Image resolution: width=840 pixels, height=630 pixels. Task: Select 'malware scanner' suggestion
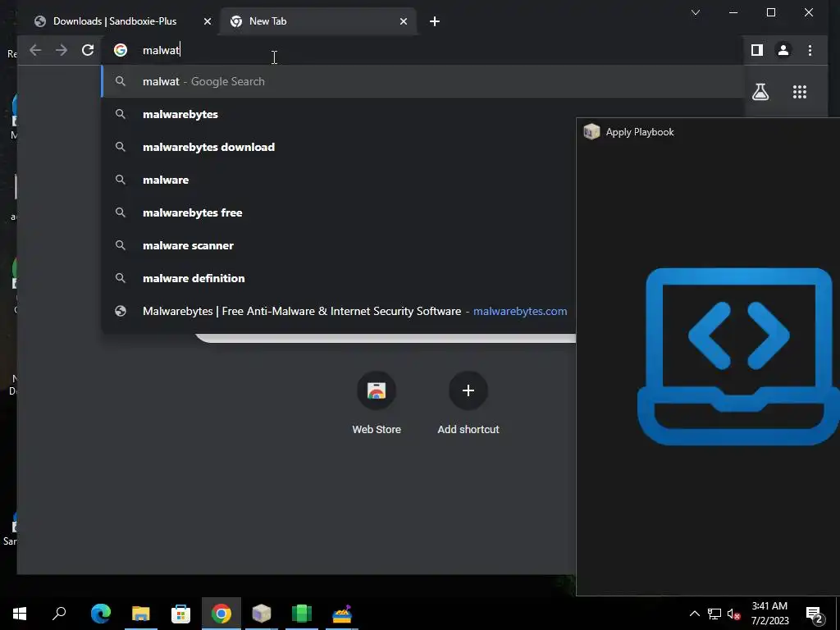coord(339,245)
